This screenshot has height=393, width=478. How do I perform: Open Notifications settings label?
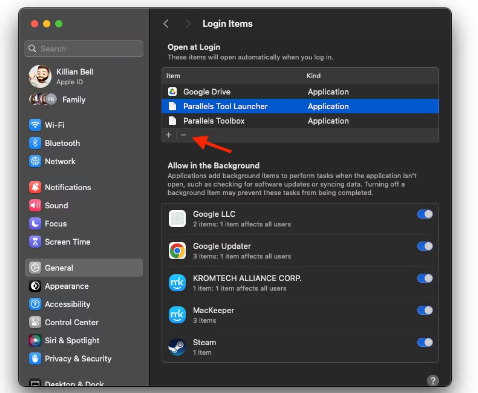point(68,187)
